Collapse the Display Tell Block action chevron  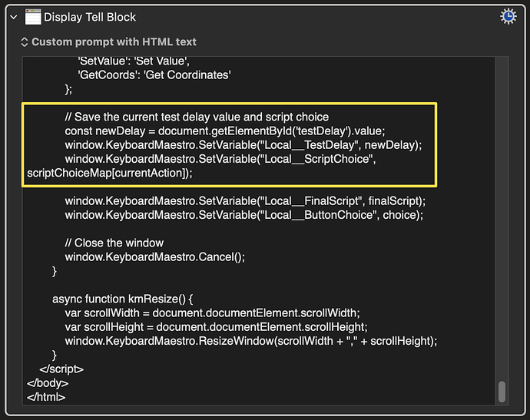(x=14, y=17)
